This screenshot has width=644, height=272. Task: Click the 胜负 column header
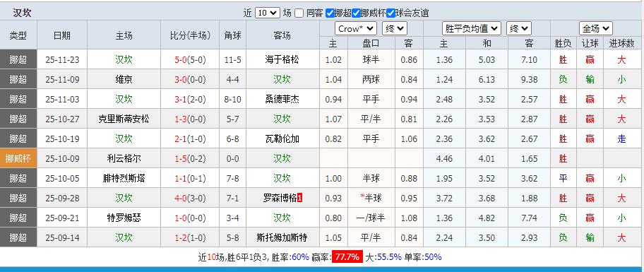point(563,43)
